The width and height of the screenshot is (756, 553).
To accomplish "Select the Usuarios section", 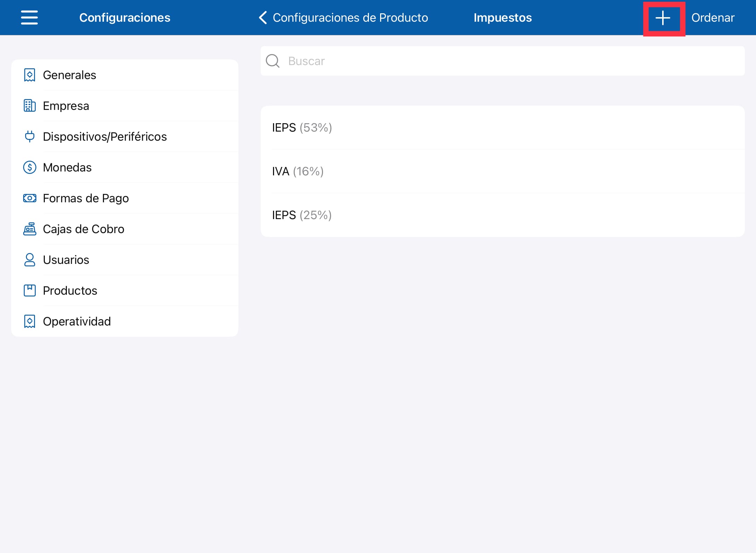I will coord(125,260).
